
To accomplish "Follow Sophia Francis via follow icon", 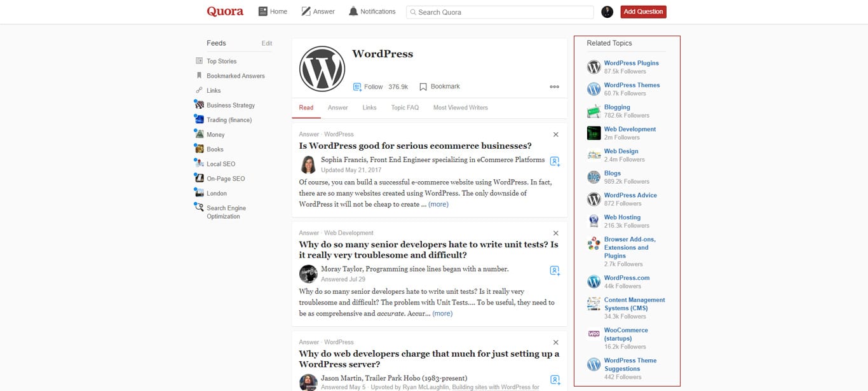I will (555, 161).
